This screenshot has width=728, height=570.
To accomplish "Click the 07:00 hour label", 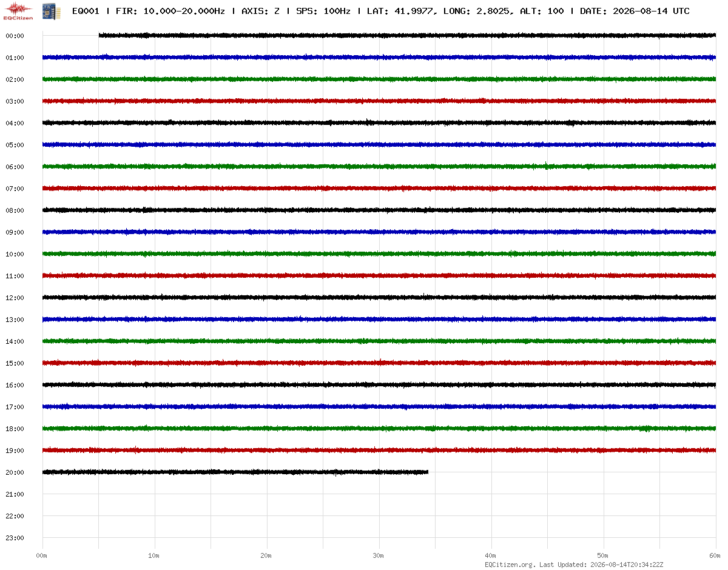I will [x=15, y=189].
